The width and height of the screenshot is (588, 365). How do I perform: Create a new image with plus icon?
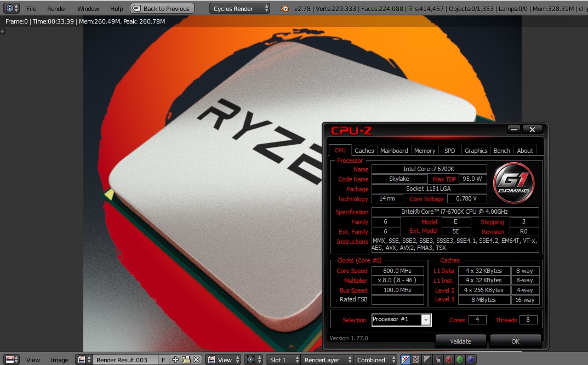(175, 360)
